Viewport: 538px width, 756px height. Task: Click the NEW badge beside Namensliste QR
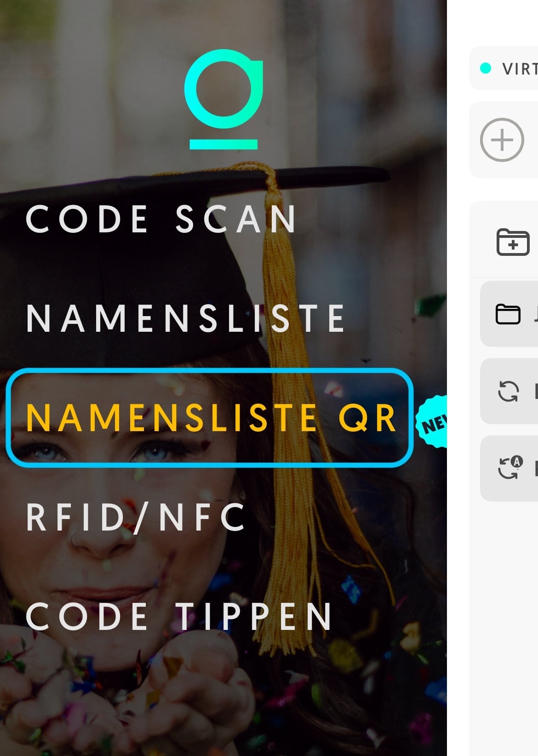pos(432,422)
